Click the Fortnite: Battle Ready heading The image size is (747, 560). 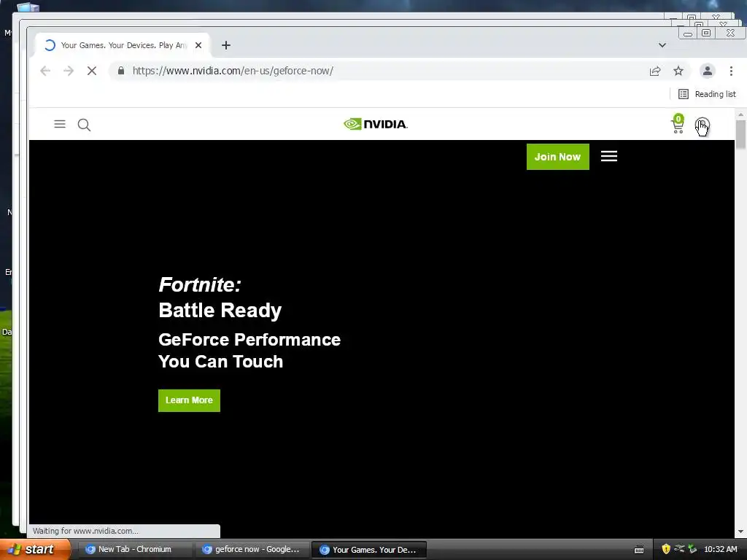pyautogui.click(x=220, y=297)
